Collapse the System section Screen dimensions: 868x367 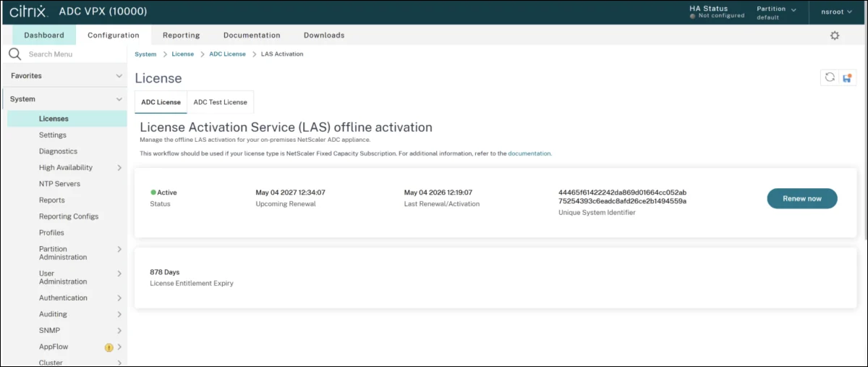coord(119,99)
